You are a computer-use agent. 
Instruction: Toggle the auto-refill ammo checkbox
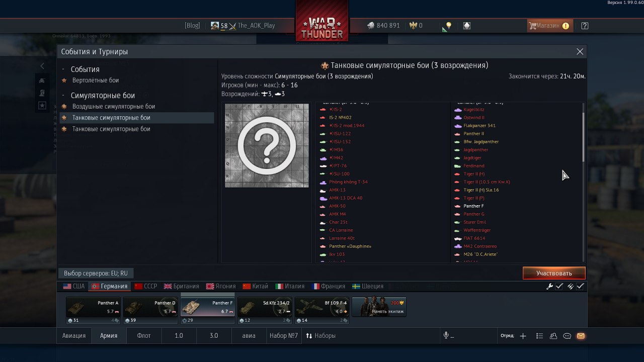(x=580, y=287)
